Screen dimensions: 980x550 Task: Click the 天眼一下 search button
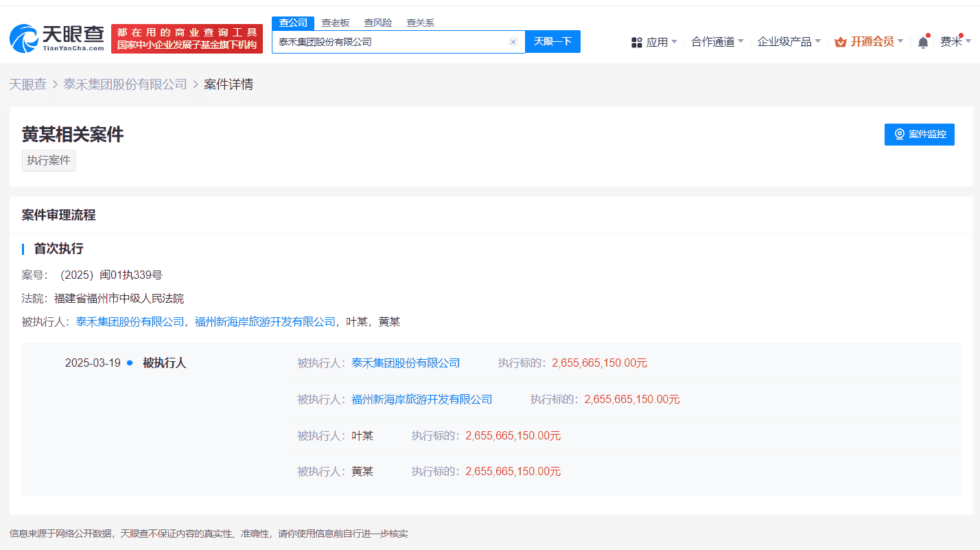click(553, 41)
